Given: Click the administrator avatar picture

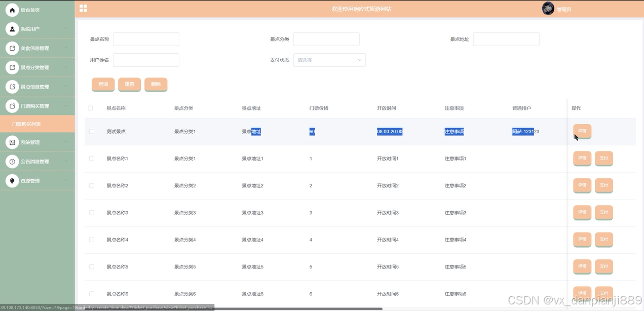Looking at the screenshot, I should 548,9.
